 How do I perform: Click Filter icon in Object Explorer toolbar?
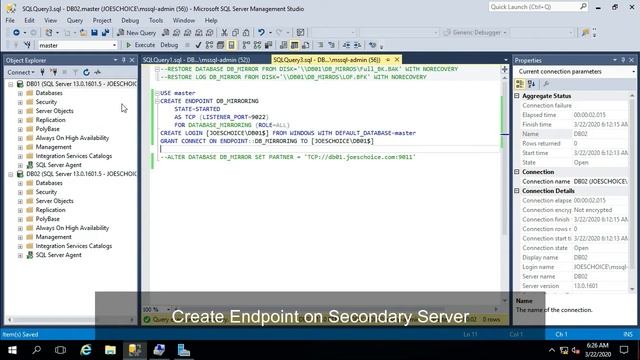coord(75,72)
